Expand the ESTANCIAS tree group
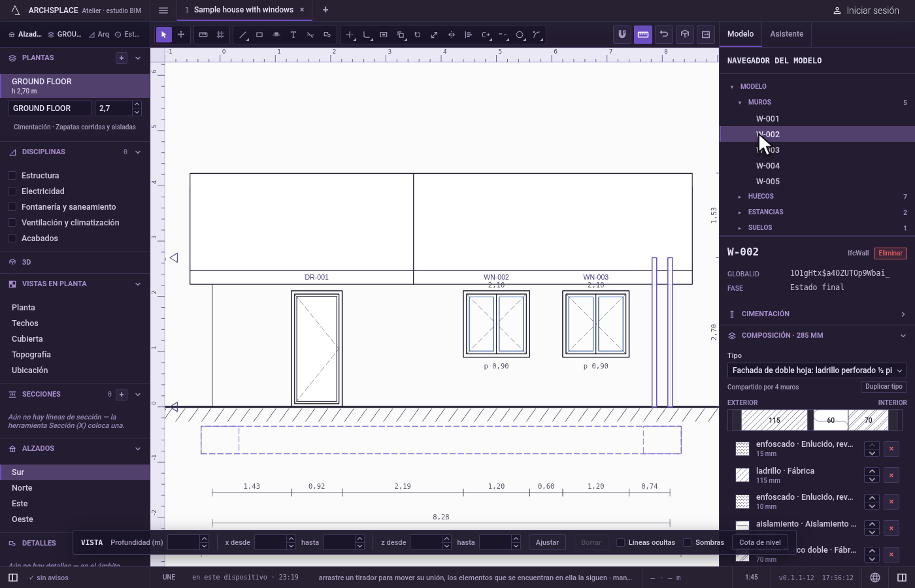The height and width of the screenshot is (588, 915). click(x=739, y=212)
